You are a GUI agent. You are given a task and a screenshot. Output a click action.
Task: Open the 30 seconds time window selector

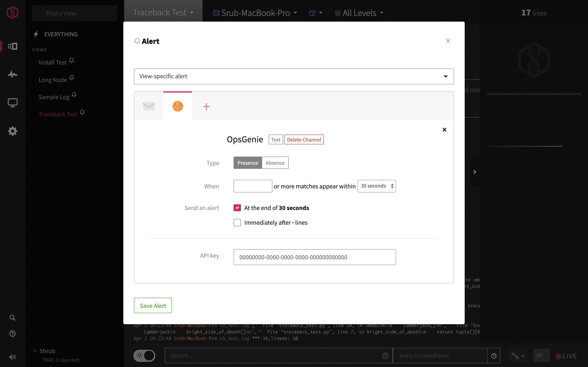(x=376, y=186)
